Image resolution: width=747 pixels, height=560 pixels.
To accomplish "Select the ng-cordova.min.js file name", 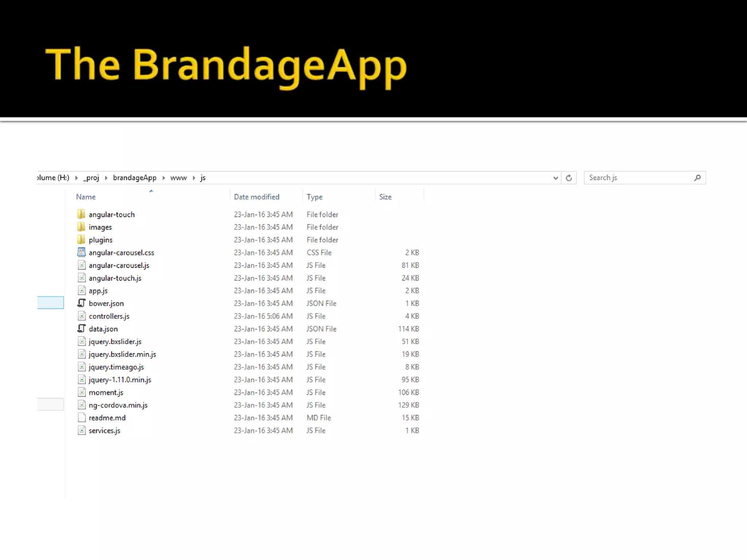I will click(x=118, y=405).
